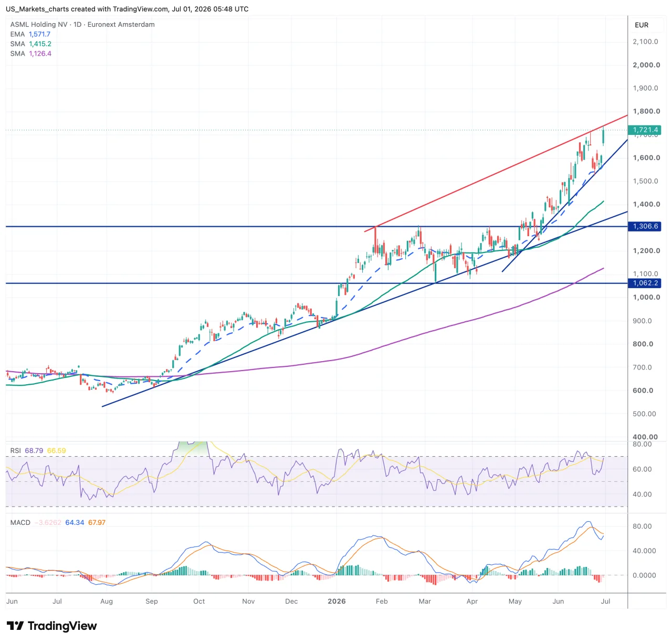672x643 pixels.
Task: Click the EUR currency label
Action: 642,25
